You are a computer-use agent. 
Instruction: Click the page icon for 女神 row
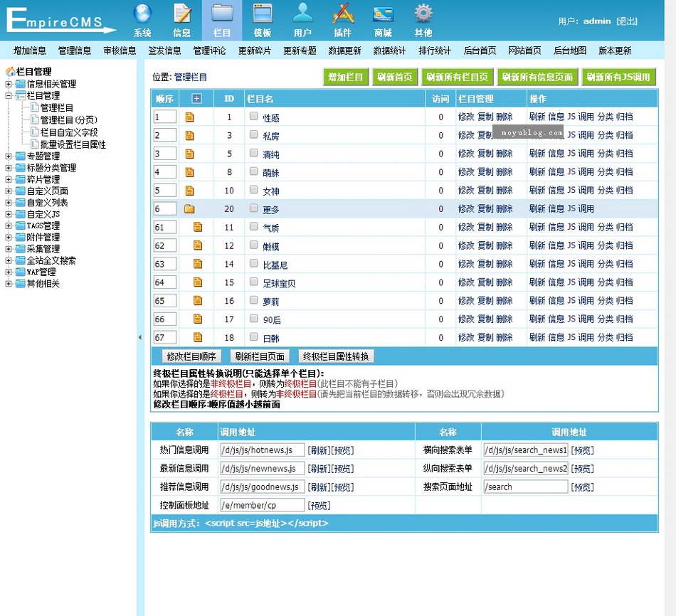pyautogui.click(x=189, y=191)
